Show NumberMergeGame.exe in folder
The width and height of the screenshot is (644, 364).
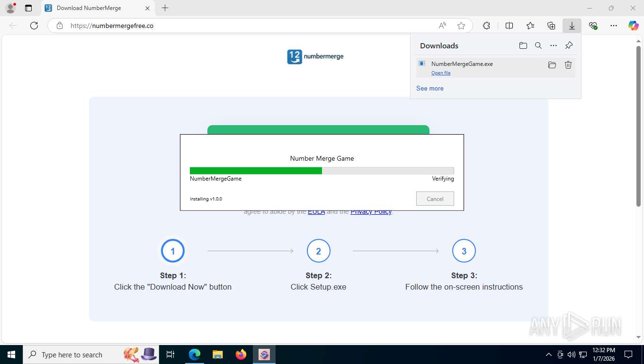(552, 65)
